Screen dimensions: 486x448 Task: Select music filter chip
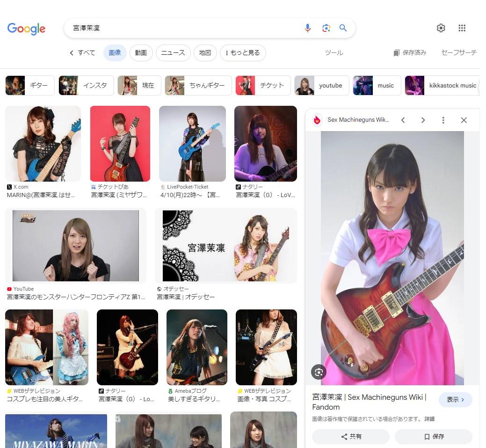[377, 85]
